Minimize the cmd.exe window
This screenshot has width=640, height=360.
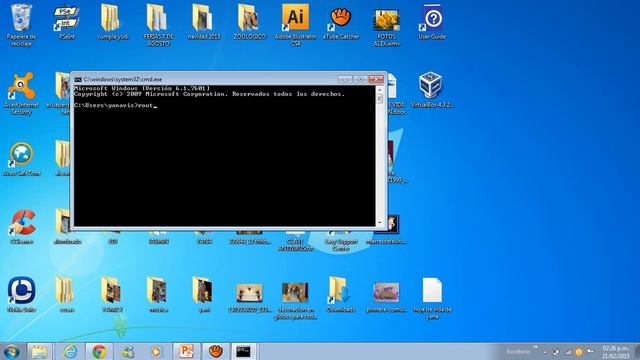coord(345,79)
